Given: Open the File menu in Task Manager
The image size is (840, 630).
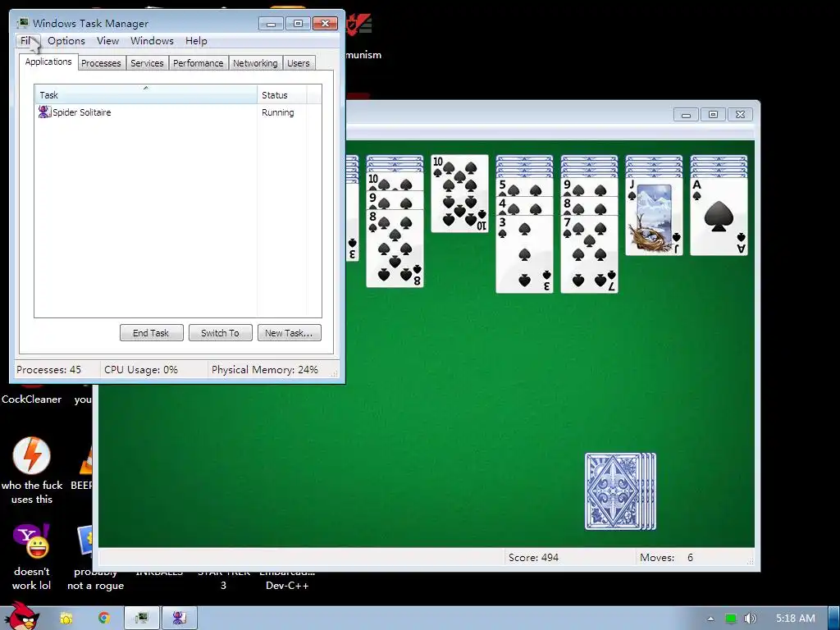Looking at the screenshot, I should pyautogui.click(x=27, y=41).
